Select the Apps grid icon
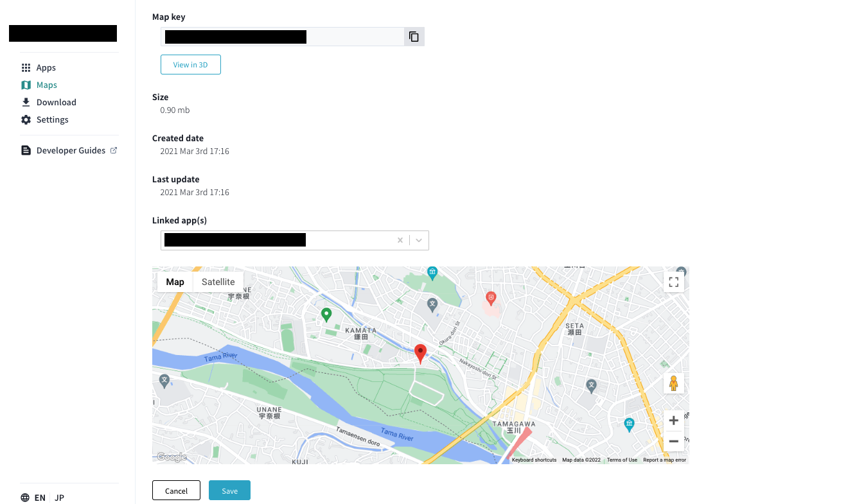This screenshot has height=504, width=857. 26,67
